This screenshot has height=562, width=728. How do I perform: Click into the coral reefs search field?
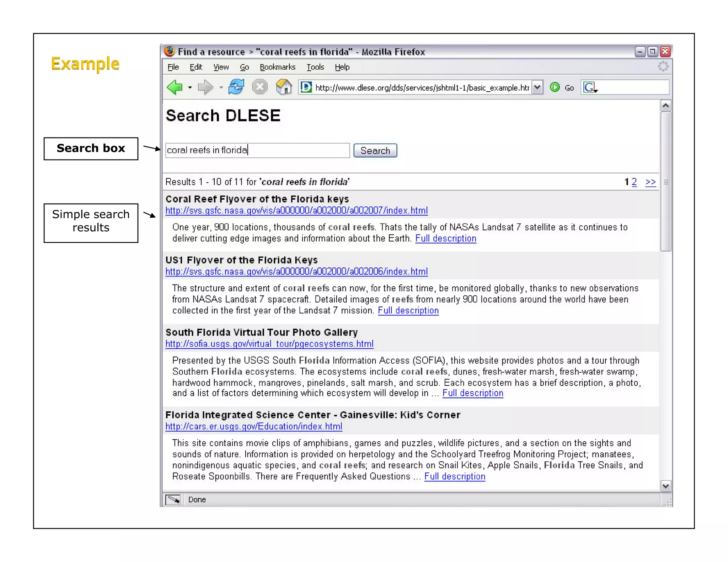click(257, 150)
